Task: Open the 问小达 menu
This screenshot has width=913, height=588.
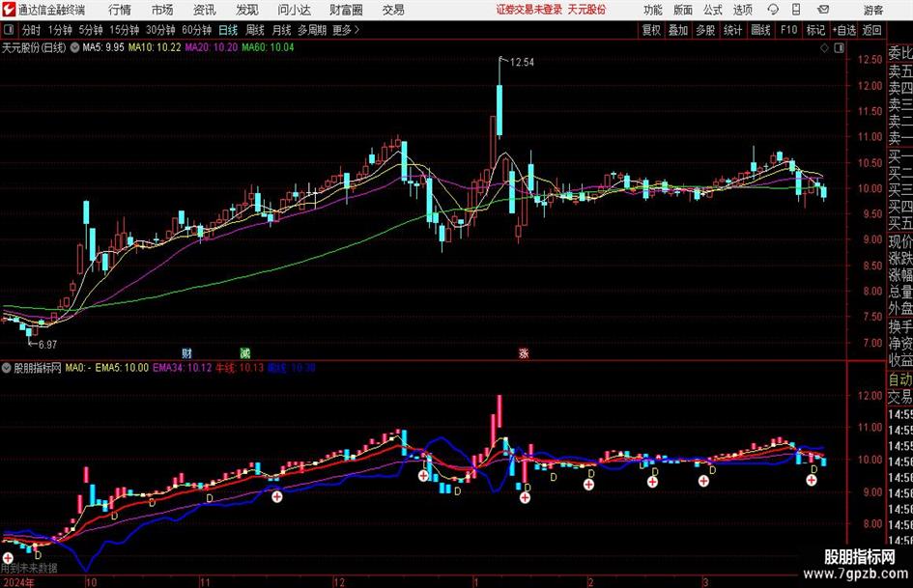Action: (x=294, y=10)
